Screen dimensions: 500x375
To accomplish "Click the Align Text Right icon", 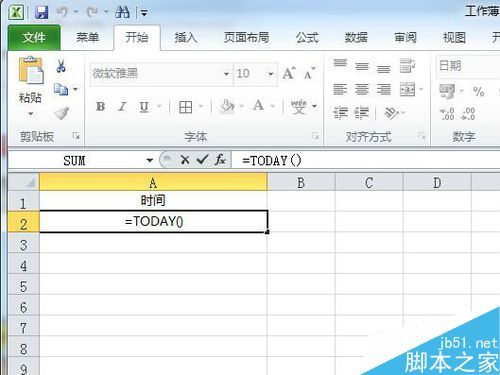I will point(383,89).
